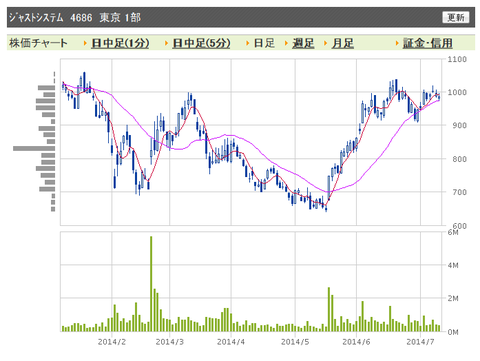Select the 日足 daily chart tab
This screenshot has height=361, width=480.
[x=264, y=43]
